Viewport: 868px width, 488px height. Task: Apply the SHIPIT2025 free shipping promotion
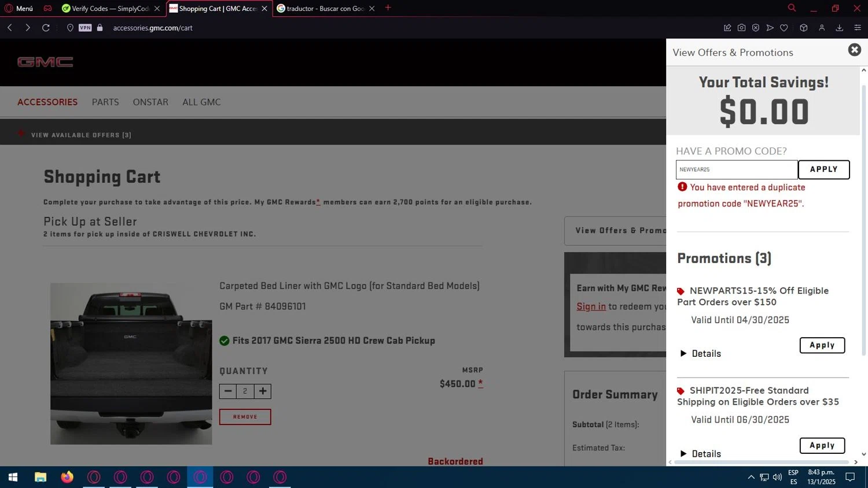(x=822, y=445)
